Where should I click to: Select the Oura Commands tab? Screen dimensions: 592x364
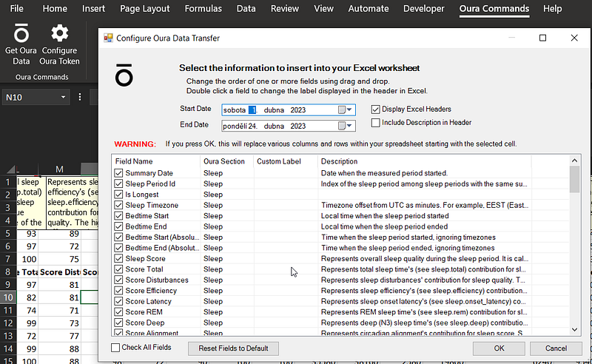(494, 8)
